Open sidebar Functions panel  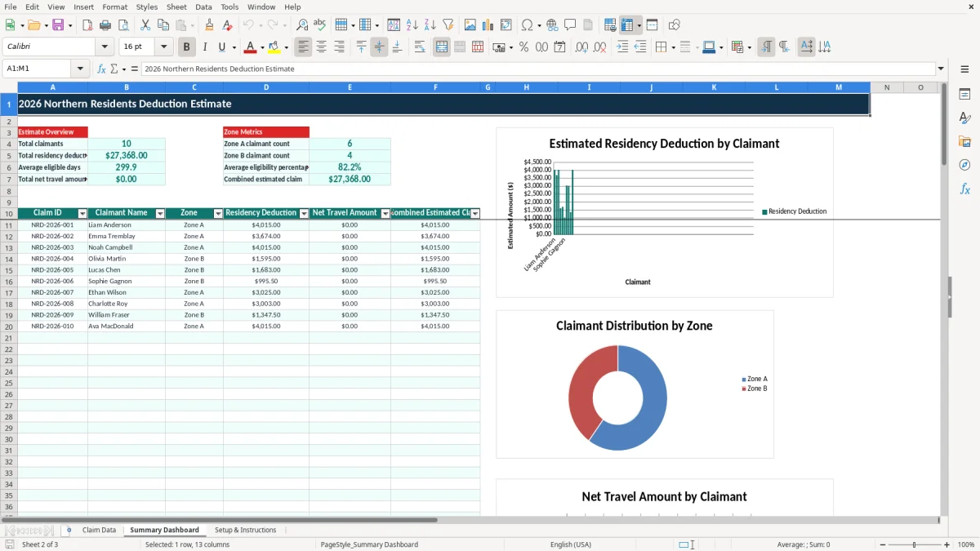tap(964, 189)
